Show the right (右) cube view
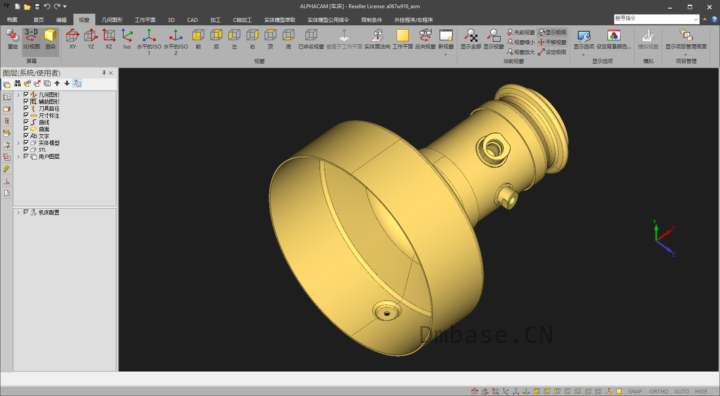The height and width of the screenshot is (396, 720). (252, 39)
